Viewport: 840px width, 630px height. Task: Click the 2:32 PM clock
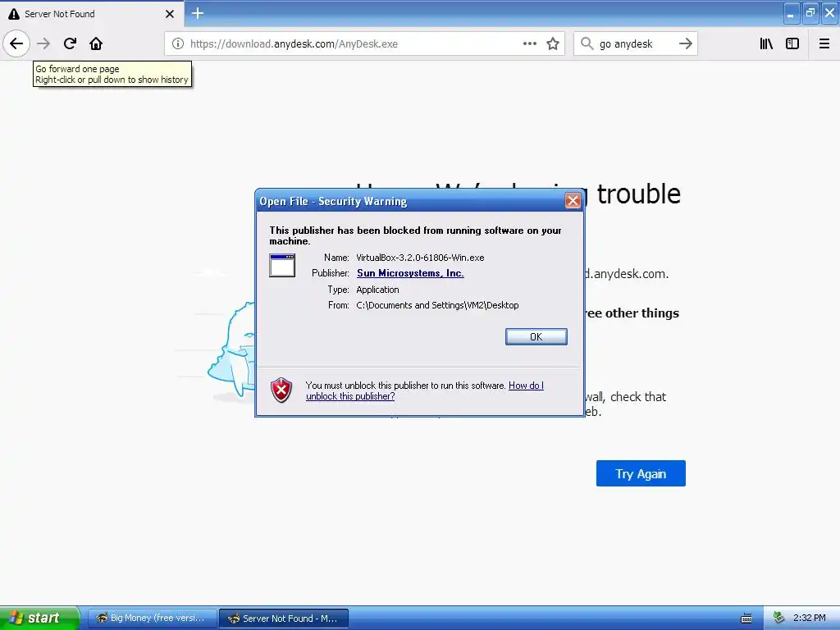(x=810, y=618)
